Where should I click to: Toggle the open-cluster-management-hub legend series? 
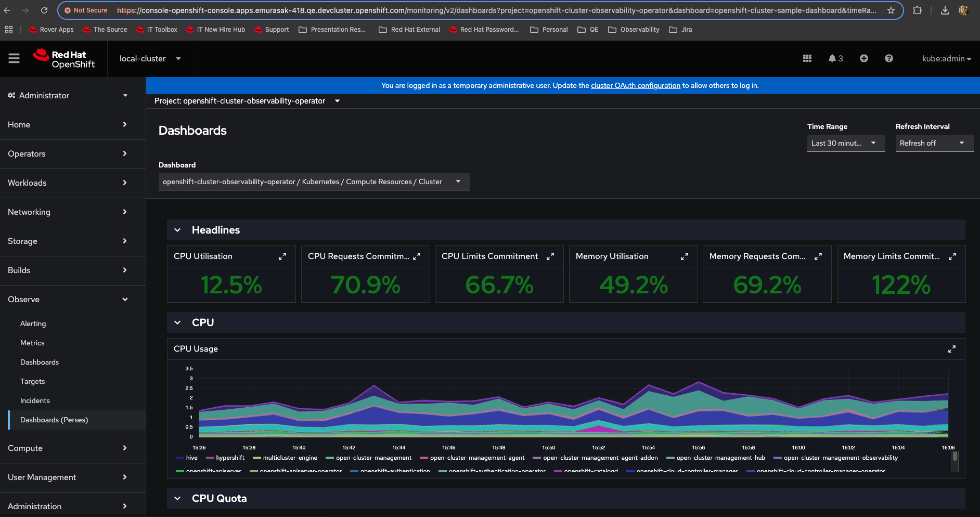pos(720,458)
